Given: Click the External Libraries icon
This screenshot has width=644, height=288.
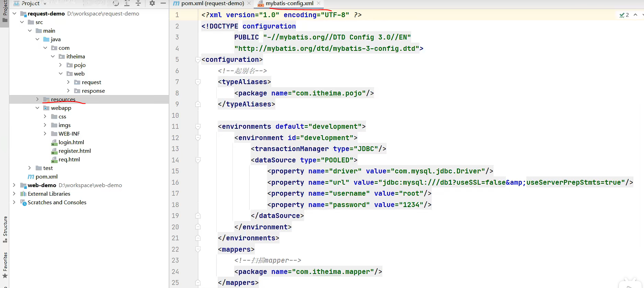Looking at the screenshot, I should click(x=23, y=194).
